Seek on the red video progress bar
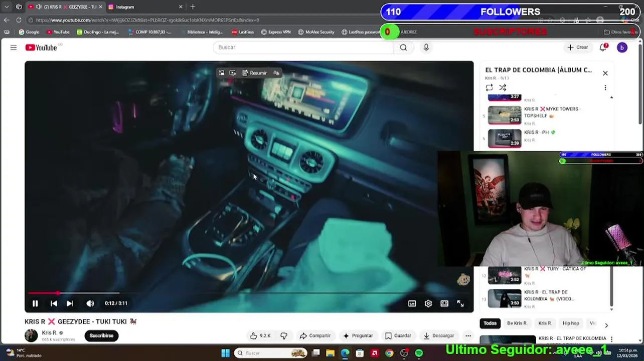The image size is (644, 361). click(x=249, y=293)
